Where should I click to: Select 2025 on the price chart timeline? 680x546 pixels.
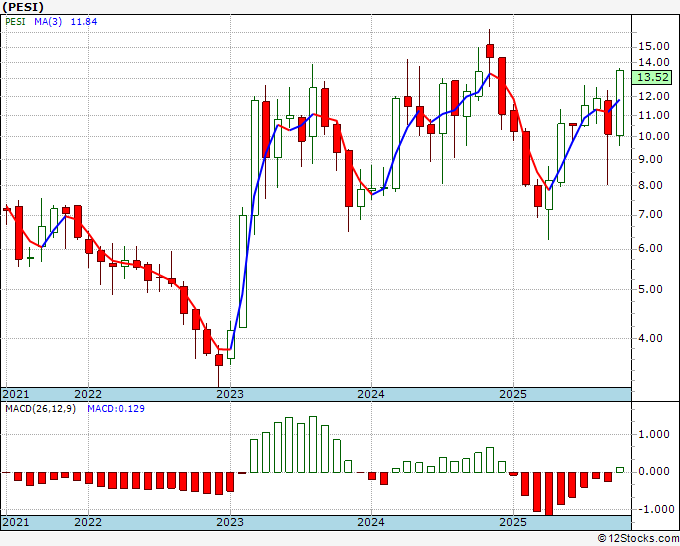(x=512, y=394)
